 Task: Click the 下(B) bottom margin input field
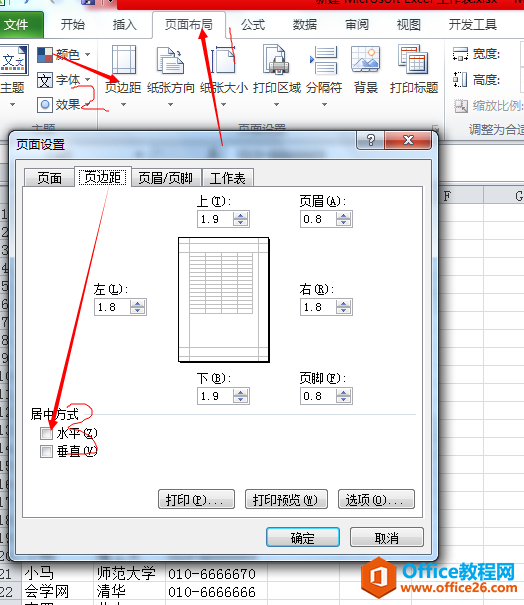(x=215, y=396)
